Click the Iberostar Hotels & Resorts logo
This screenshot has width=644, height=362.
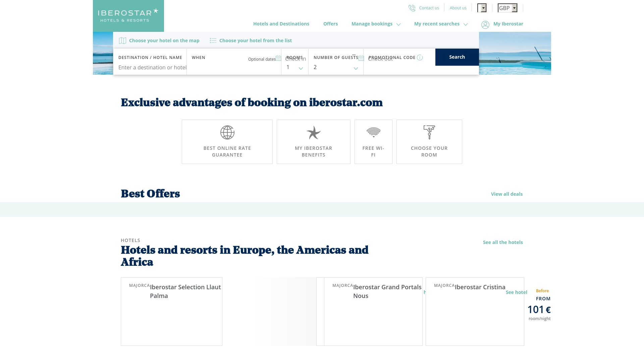[128, 16]
